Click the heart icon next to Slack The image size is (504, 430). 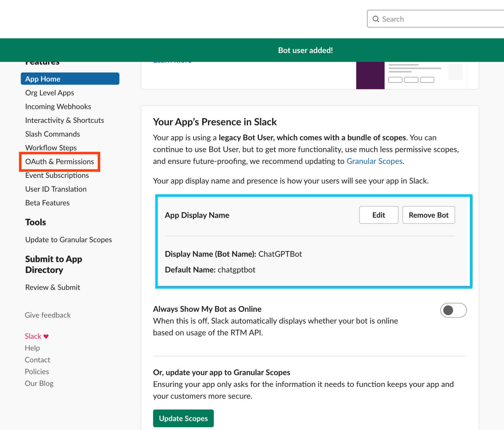(x=46, y=336)
